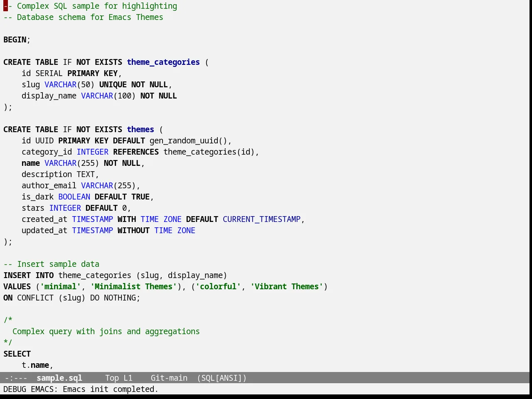Click VARCHAR(50) in the slug line
The width and height of the screenshot is (532, 399).
(x=69, y=84)
